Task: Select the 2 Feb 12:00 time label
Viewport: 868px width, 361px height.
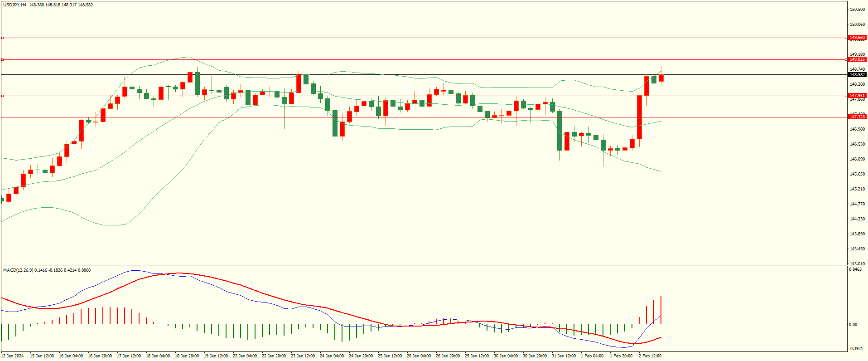Action: pyautogui.click(x=650, y=356)
